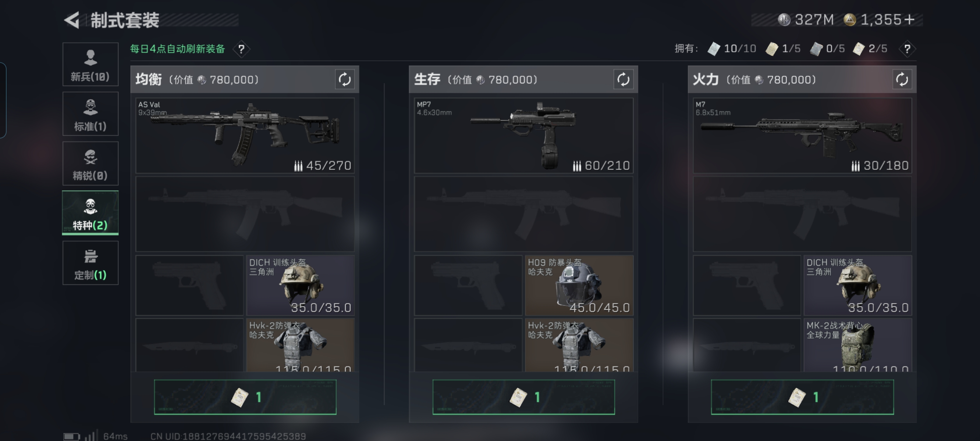Redeem the 生存 set with one ticket

coord(523,397)
